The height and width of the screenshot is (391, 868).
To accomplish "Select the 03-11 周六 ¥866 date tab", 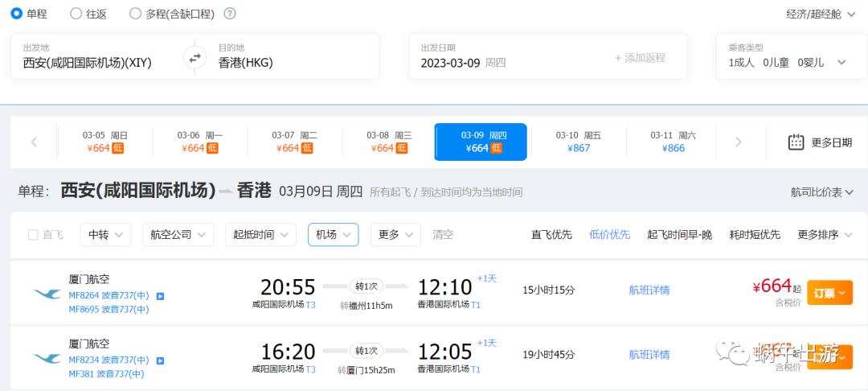I will 674,142.
